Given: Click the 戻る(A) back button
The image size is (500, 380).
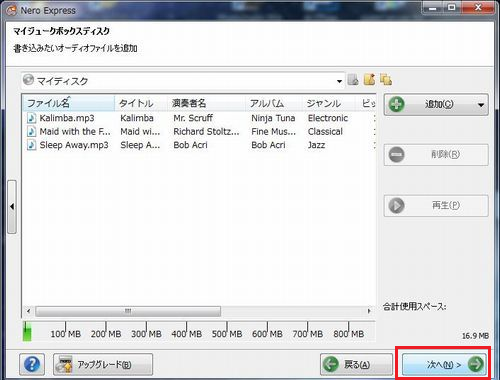Looking at the screenshot, I should coord(356,364).
